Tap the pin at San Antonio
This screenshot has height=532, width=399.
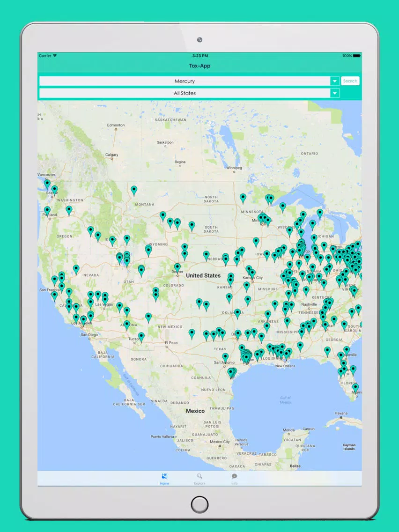(x=226, y=358)
